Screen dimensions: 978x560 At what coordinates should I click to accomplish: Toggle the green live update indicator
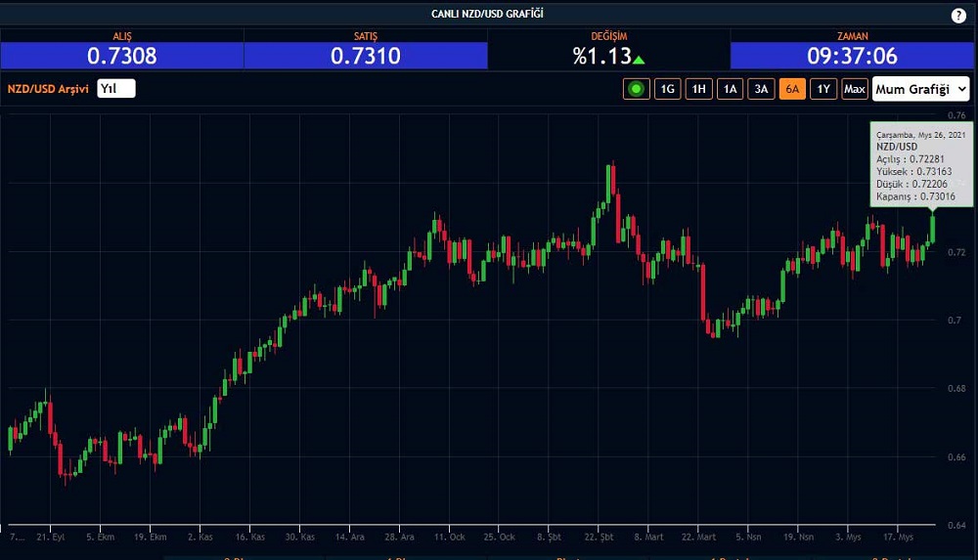637,89
